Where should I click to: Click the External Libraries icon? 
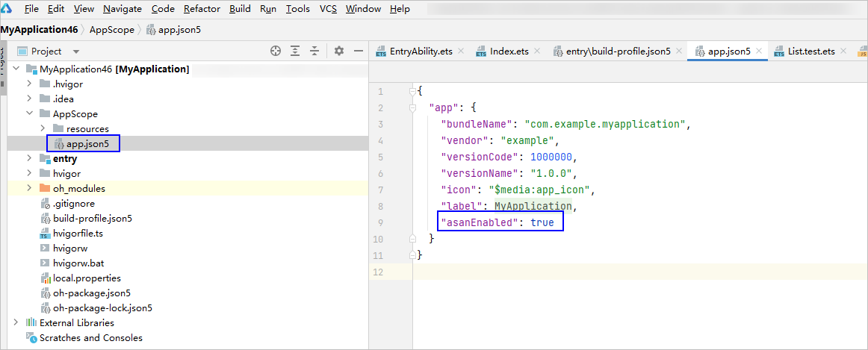coord(31,323)
